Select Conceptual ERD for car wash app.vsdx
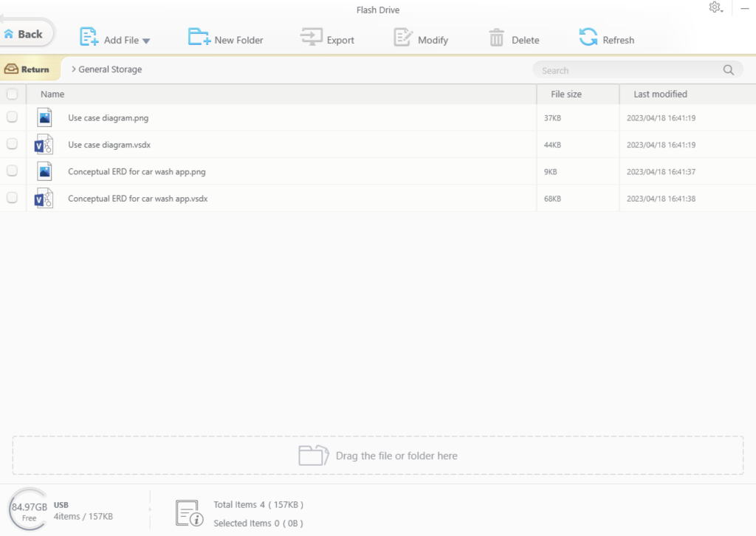 137,199
